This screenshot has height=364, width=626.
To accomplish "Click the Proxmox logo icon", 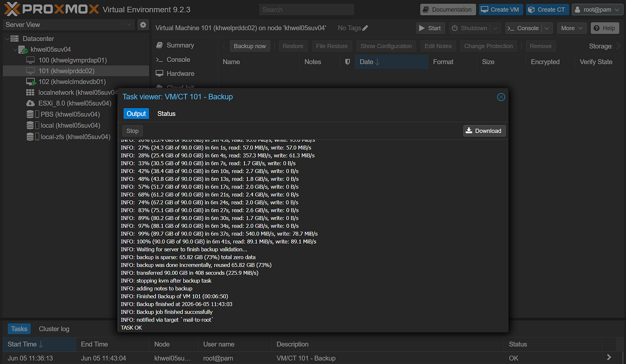I will click(x=12, y=9).
